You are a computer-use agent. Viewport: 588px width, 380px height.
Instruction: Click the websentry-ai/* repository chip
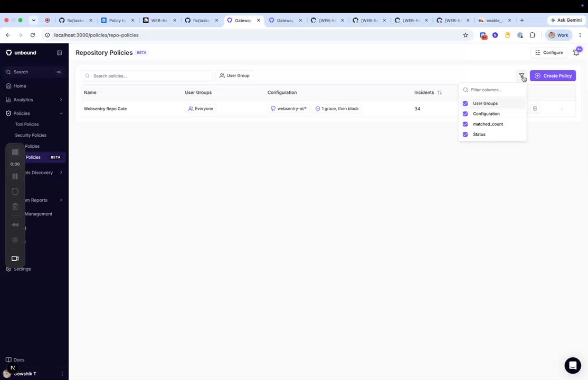click(288, 109)
